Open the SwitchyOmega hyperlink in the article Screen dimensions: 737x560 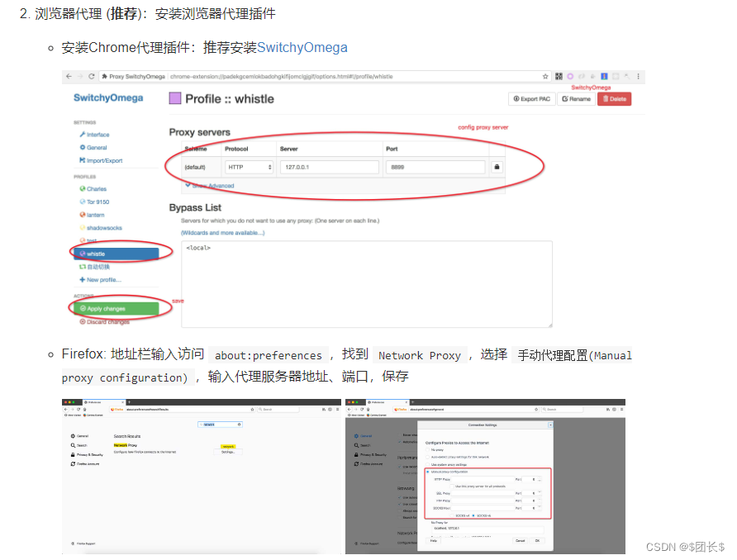coord(302,47)
